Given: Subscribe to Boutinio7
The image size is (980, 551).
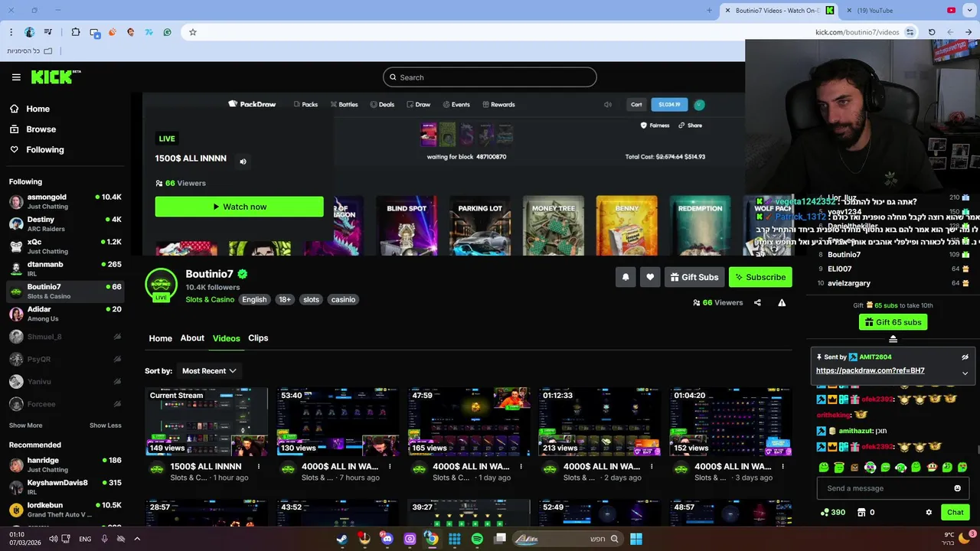Looking at the screenshot, I should click(760, 277).
